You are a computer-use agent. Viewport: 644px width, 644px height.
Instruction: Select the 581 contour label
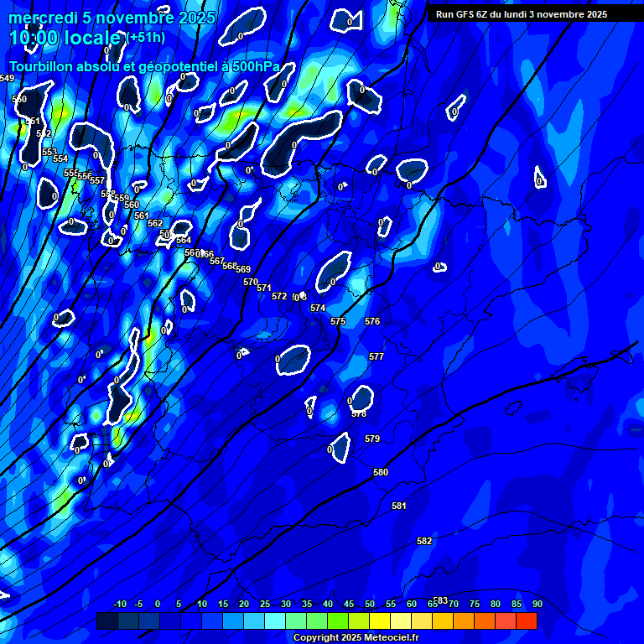(399, 506)
